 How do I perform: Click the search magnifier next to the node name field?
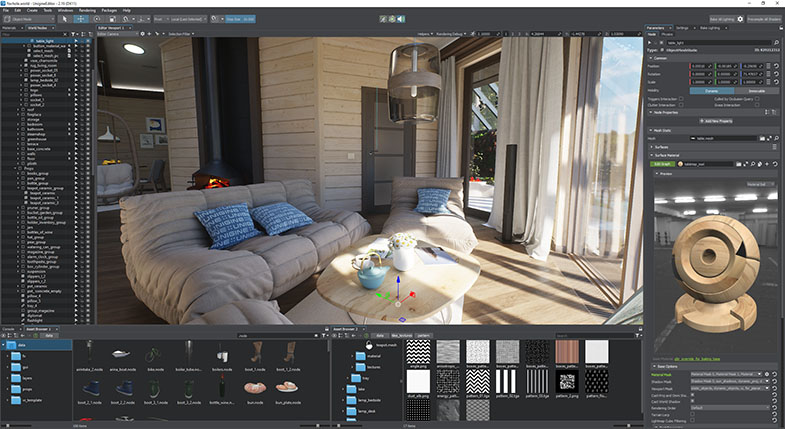coord(776,43)
